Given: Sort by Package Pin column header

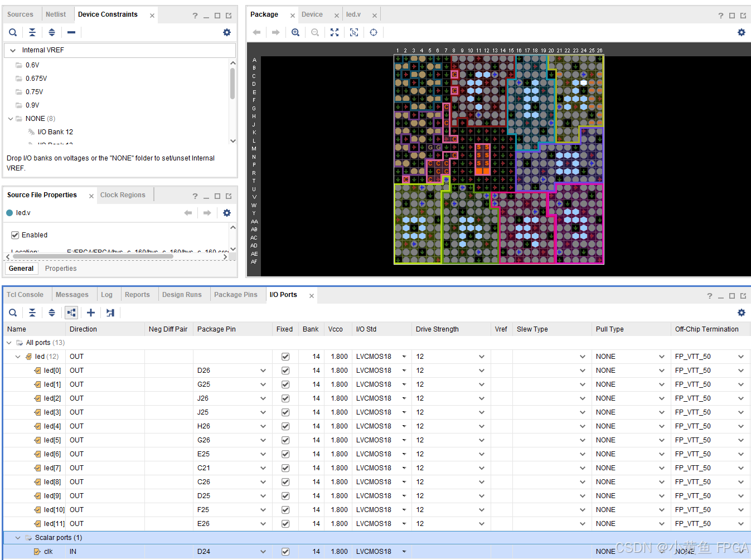Looking at the screenshot, I should pos(216,329).
